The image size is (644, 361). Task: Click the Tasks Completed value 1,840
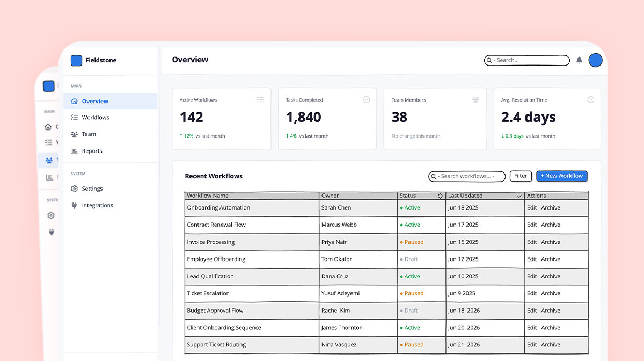coord(304,117)
